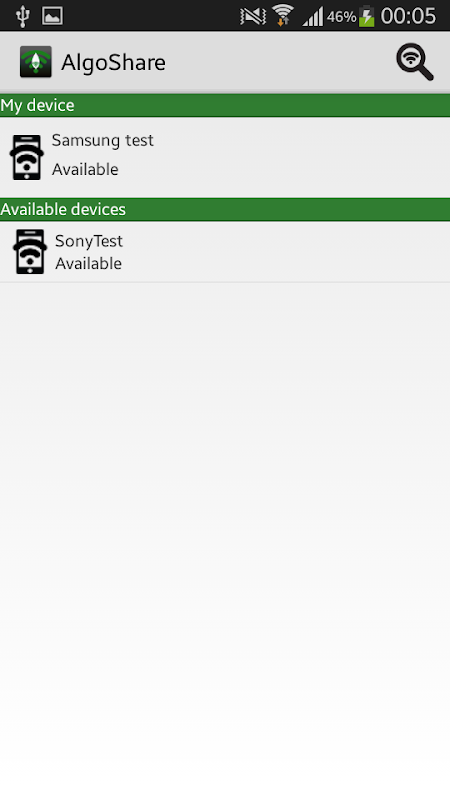Open the AlgoShare app logo icon
This screenshot has height=800, width=450.
tap(36, 62)
